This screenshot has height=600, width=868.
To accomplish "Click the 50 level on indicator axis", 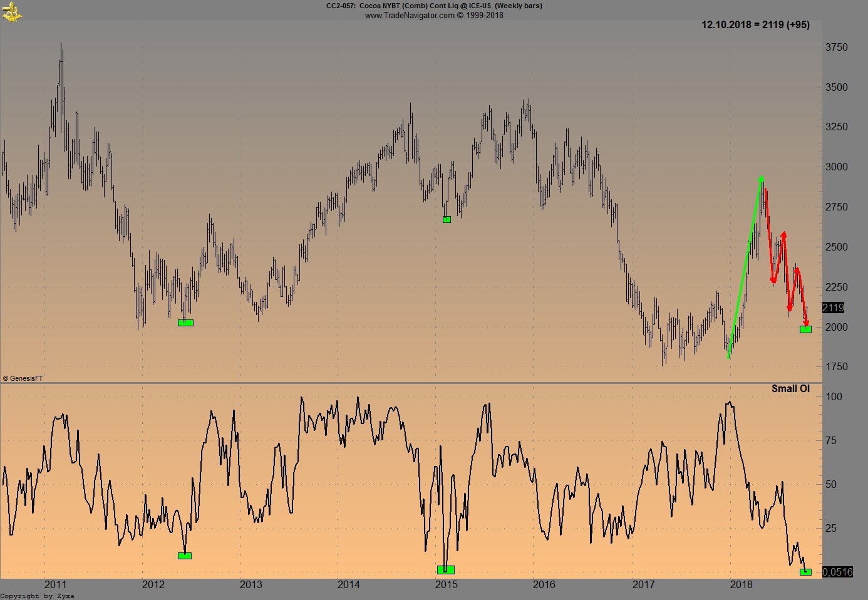I will click(831, 484).
